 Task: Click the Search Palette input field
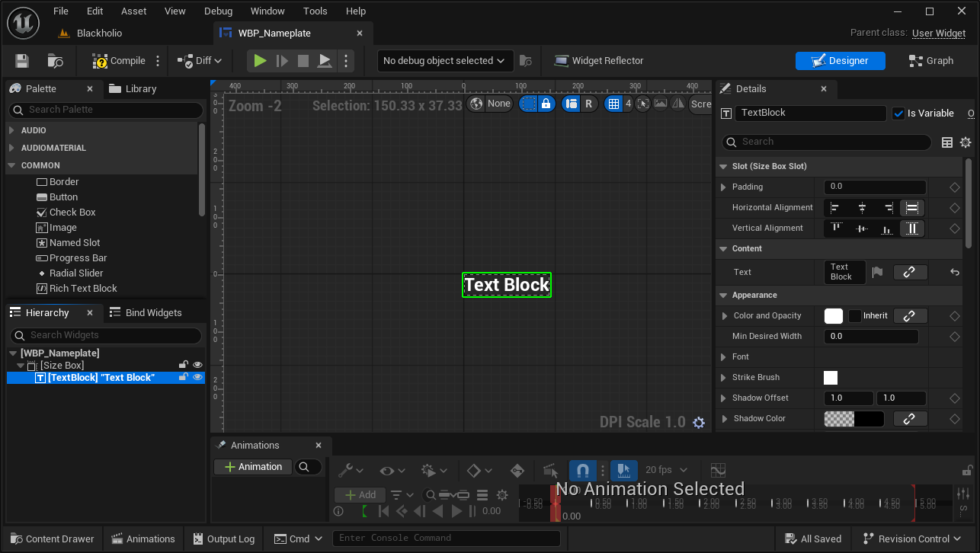[x=107, y=110]
